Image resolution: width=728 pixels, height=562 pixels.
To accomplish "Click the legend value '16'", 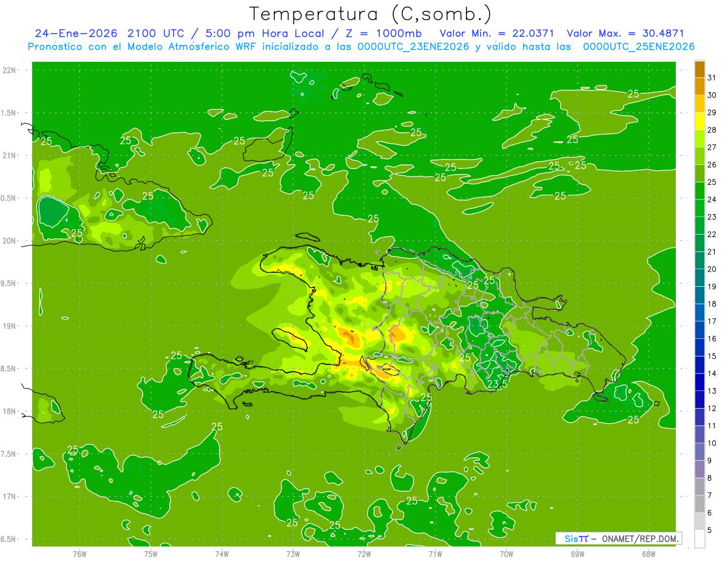I will (x=712, y=339).
